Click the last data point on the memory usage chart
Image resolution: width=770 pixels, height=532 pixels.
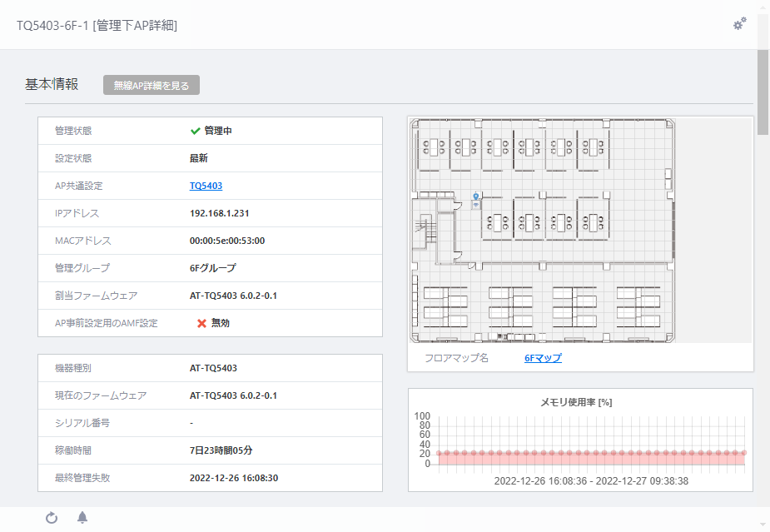744,452
